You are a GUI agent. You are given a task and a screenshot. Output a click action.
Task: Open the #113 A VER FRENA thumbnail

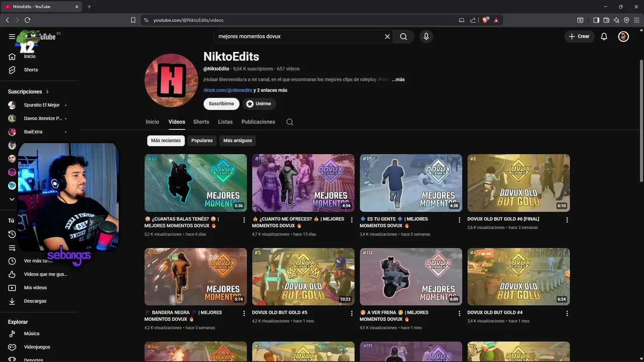pos(411,277)
